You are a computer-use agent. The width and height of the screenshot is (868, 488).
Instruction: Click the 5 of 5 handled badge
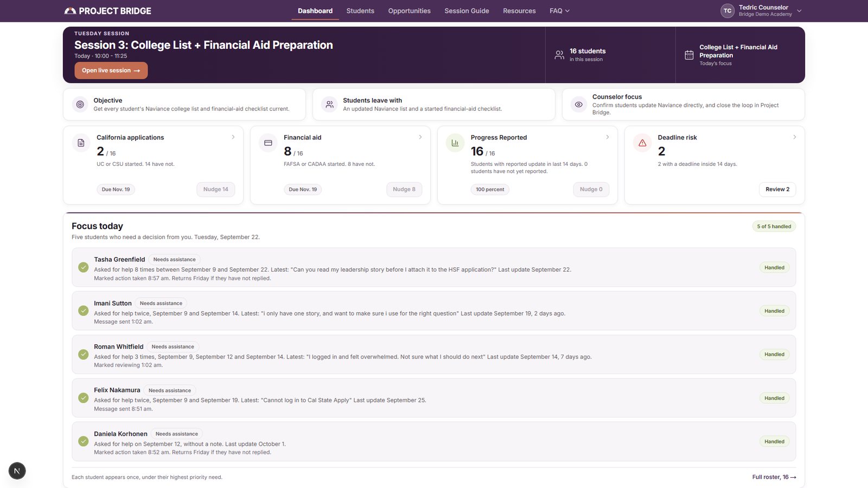774,226
